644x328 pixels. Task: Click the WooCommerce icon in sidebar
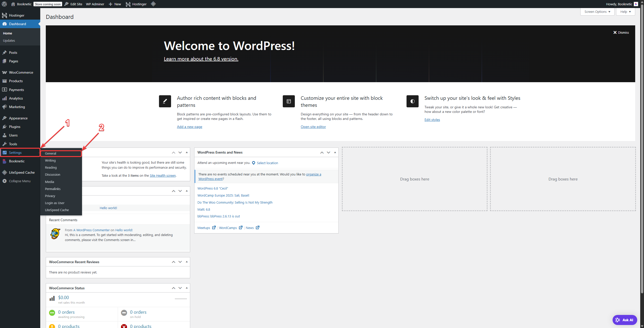pos(5,72)
